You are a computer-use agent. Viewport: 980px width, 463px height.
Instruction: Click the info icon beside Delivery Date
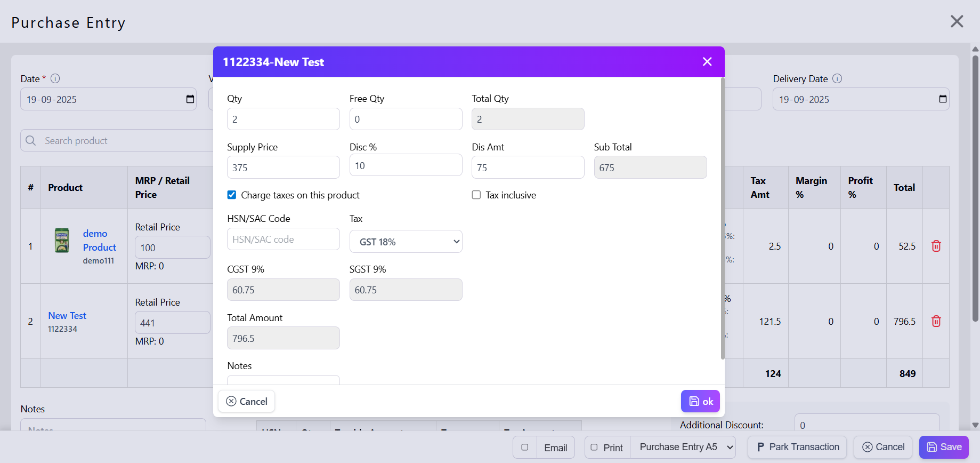pyautogui.click(x=837, y=78)
